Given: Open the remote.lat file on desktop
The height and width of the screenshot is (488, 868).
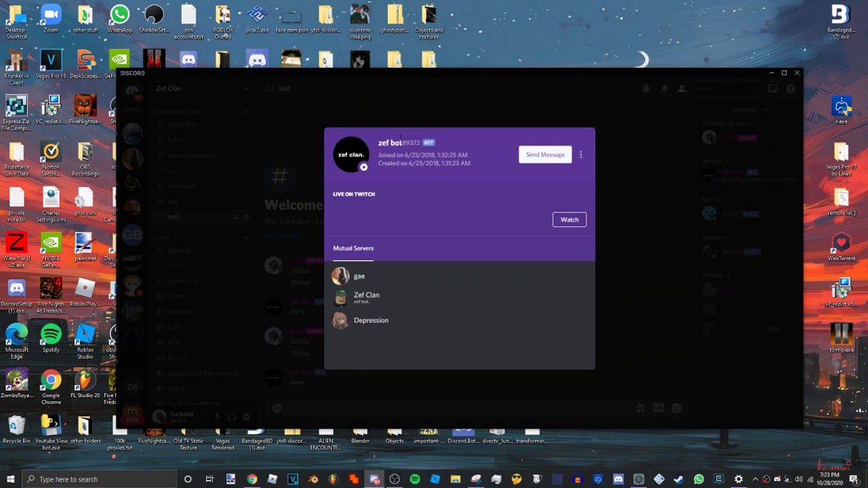Looking at the screenshot, I should pos(842,202).
